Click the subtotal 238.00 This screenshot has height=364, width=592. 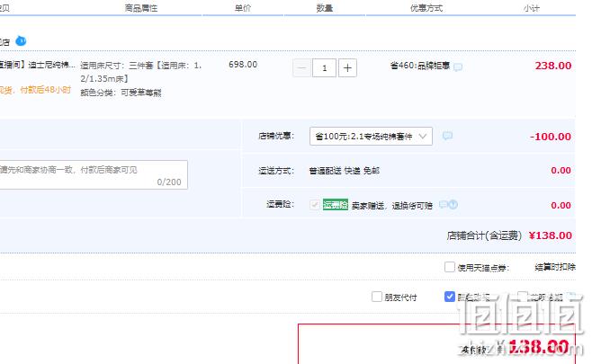(x=553, y=66)
